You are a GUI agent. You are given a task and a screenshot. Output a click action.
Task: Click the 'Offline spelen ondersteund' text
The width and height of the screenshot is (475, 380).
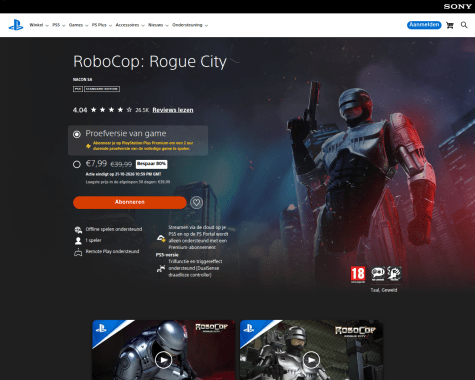pyautogui.click(x=114, y=229)
